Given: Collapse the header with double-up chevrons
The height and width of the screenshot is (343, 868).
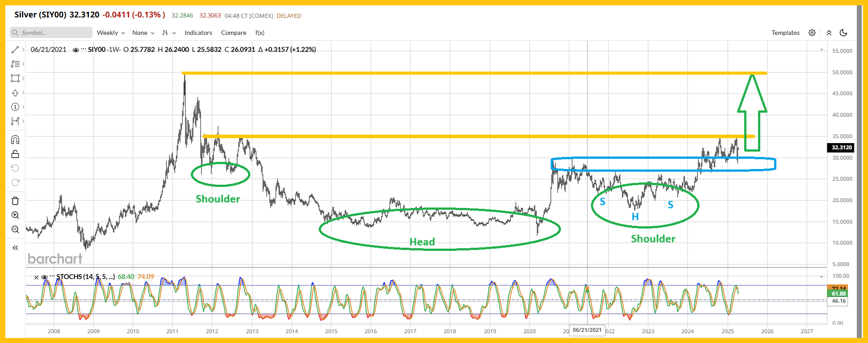Looking at the screenshot, I should tap(829, 33).
